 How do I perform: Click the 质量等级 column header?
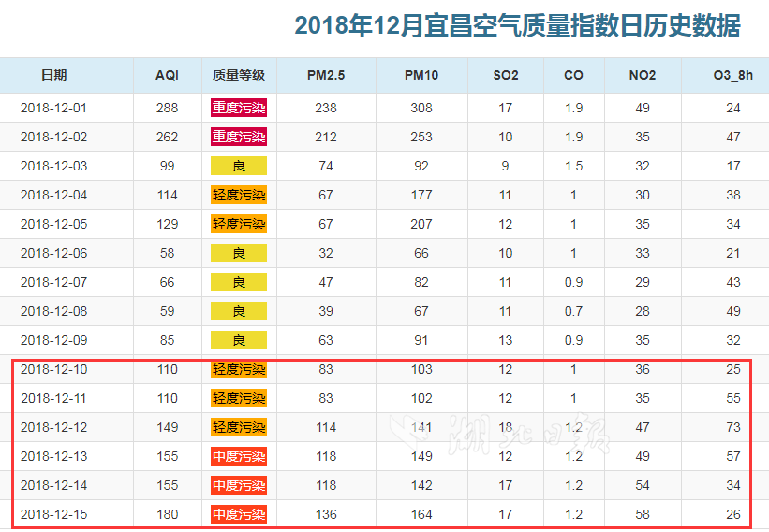(239, 75)
